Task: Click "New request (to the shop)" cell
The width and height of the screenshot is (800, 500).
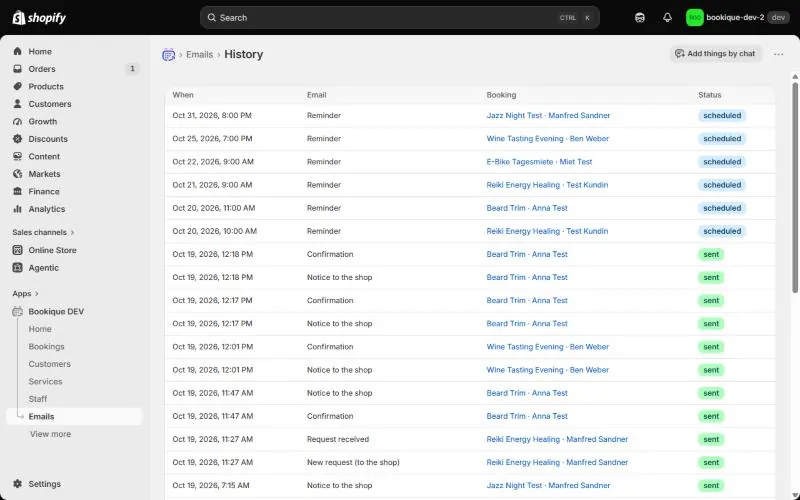Action: [x=353, y=462]
